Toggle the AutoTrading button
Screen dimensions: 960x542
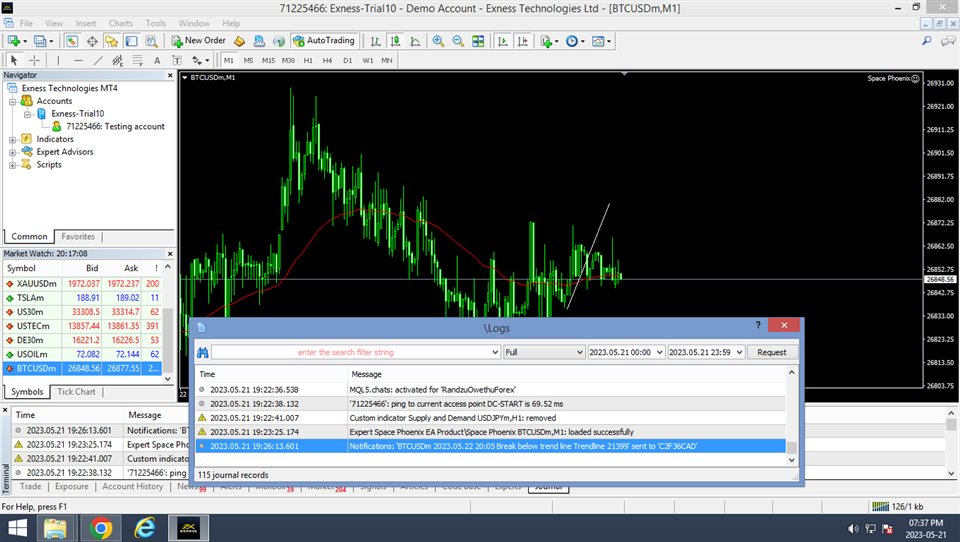(324, 40)
